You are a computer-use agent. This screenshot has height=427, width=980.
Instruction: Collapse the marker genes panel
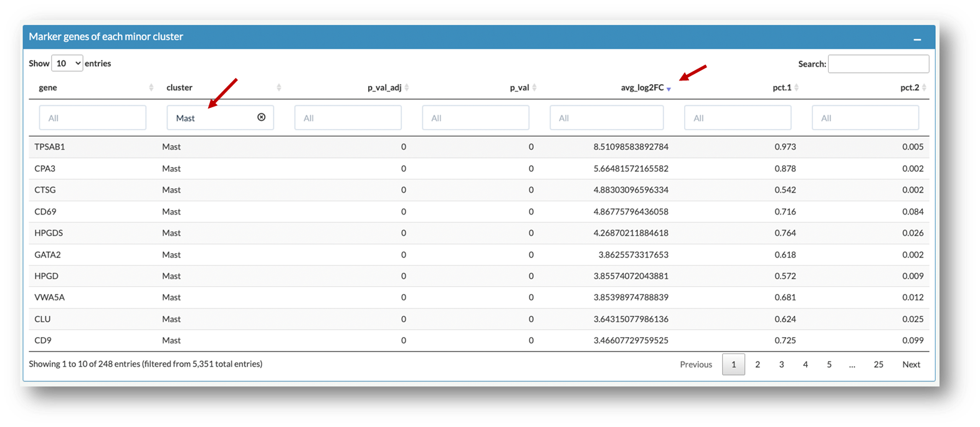click(917, 39)
